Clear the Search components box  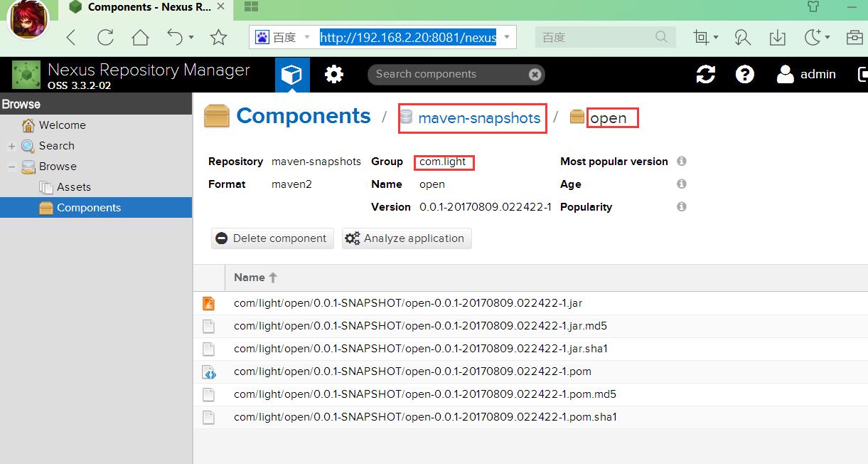click(x=535, y=74)
